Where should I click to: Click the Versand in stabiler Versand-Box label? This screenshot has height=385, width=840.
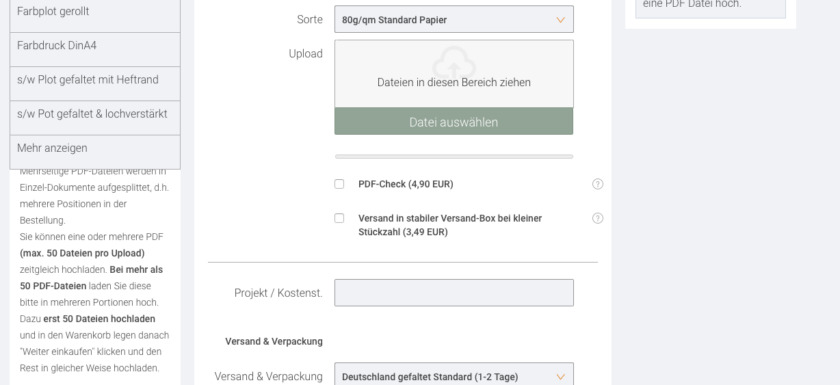(450, 225)
